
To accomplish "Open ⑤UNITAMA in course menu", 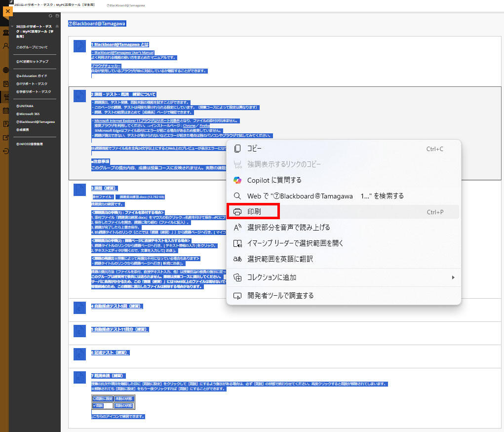I will pyautogui.click(x=25, y=106).
